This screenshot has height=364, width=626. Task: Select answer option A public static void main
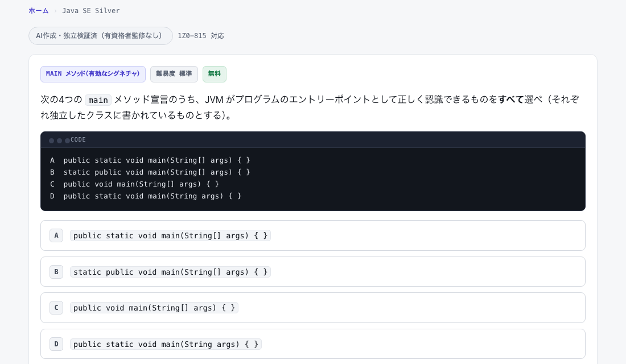point(313,235)
